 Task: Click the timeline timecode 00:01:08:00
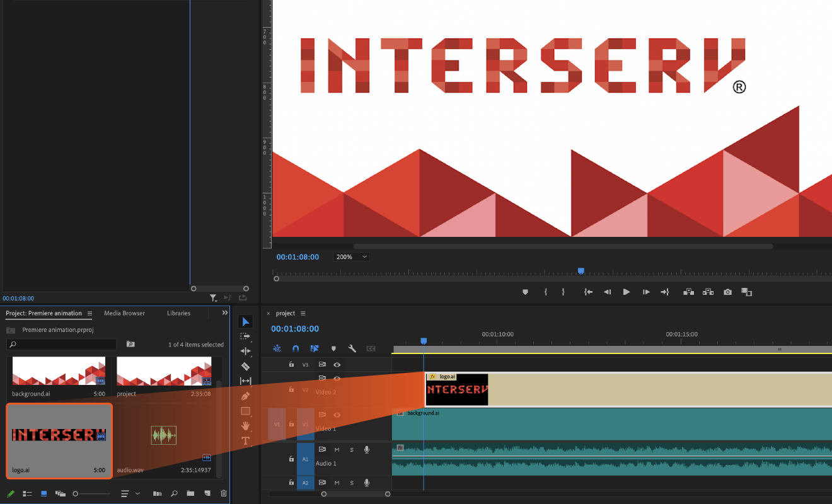pyautogui.click(x=295, y=329)
